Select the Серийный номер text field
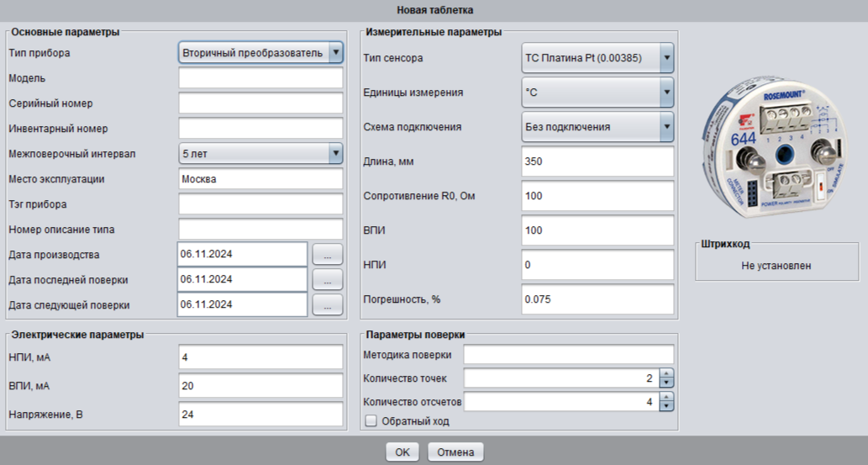Image resolution: width=868 pixels, height=465 pixels. [260, 103]
